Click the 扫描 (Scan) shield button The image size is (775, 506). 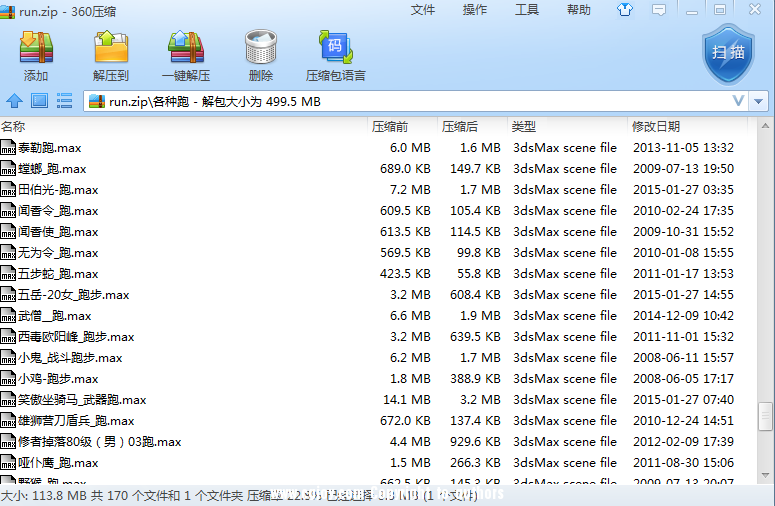[x=727, y=52]
